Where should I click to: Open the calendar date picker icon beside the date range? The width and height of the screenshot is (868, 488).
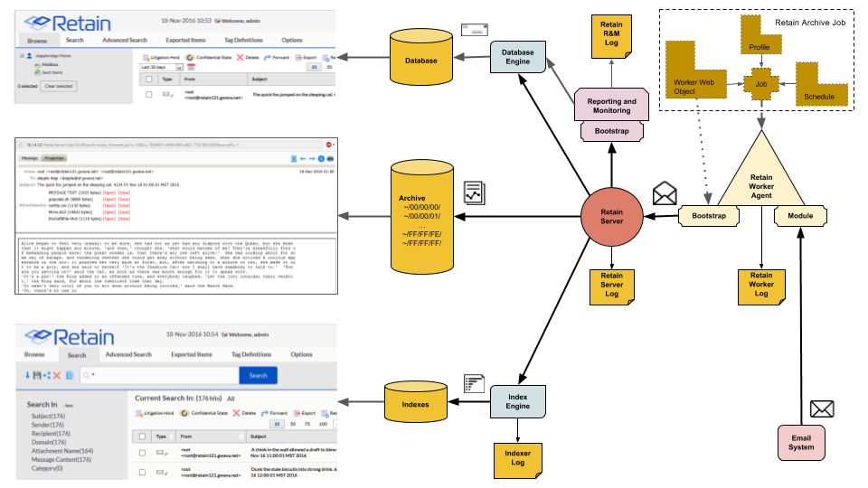(191, 67)
